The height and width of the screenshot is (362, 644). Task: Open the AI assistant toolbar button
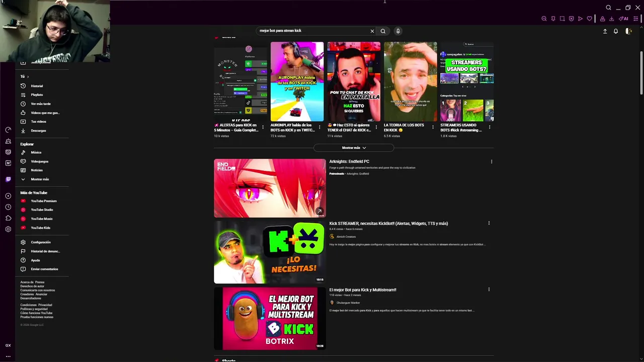point(623,19)
